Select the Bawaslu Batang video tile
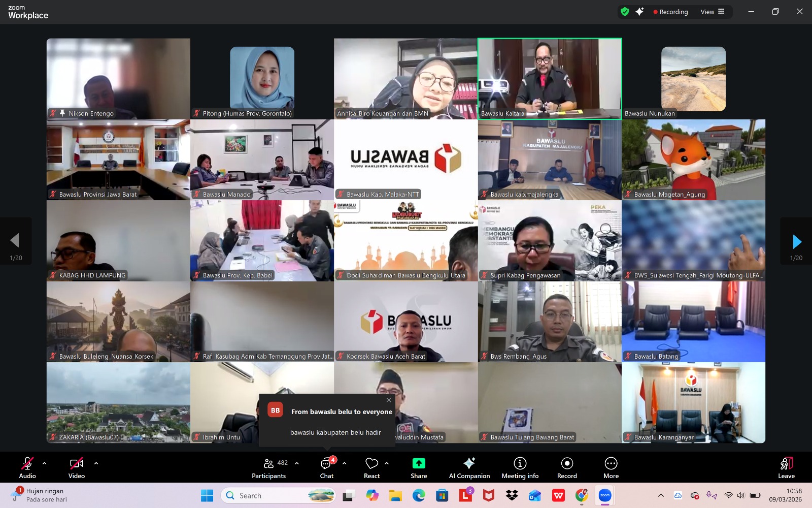 pyautogui.click(x=693, y=322)
